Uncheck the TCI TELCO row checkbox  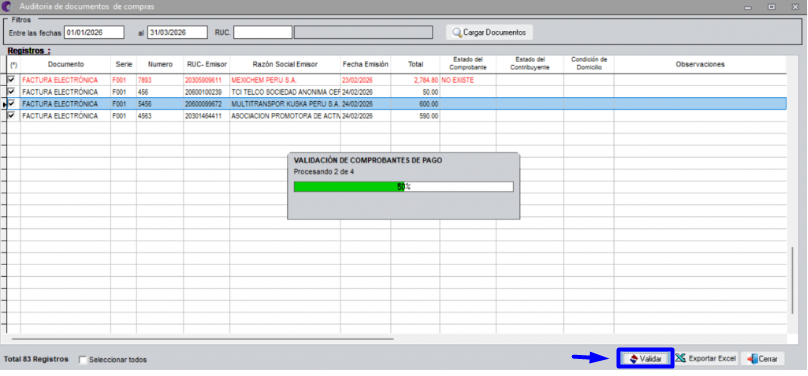point(11,92)
